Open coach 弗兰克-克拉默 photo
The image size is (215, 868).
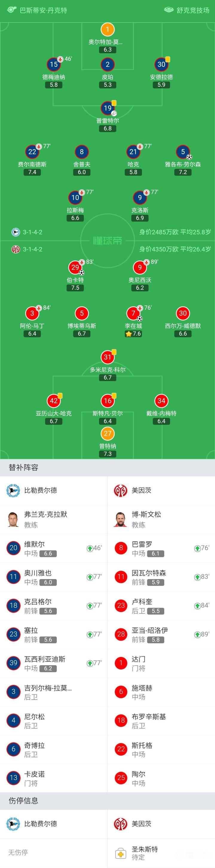[13, 519]
